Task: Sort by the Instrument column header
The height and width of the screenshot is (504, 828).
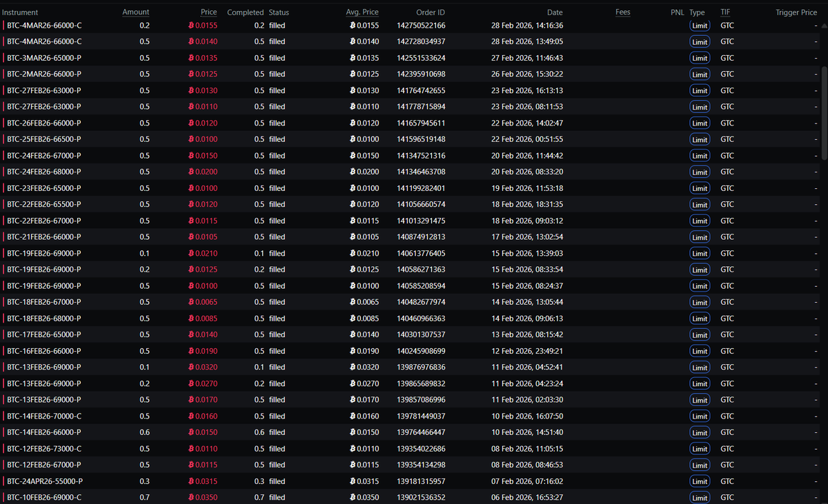Action: [20, 12]
